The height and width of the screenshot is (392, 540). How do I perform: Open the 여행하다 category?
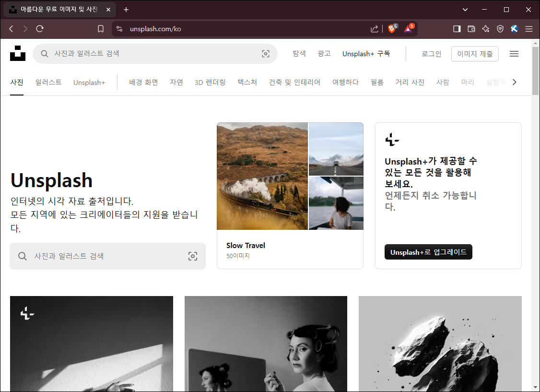(x=345, y=83)
